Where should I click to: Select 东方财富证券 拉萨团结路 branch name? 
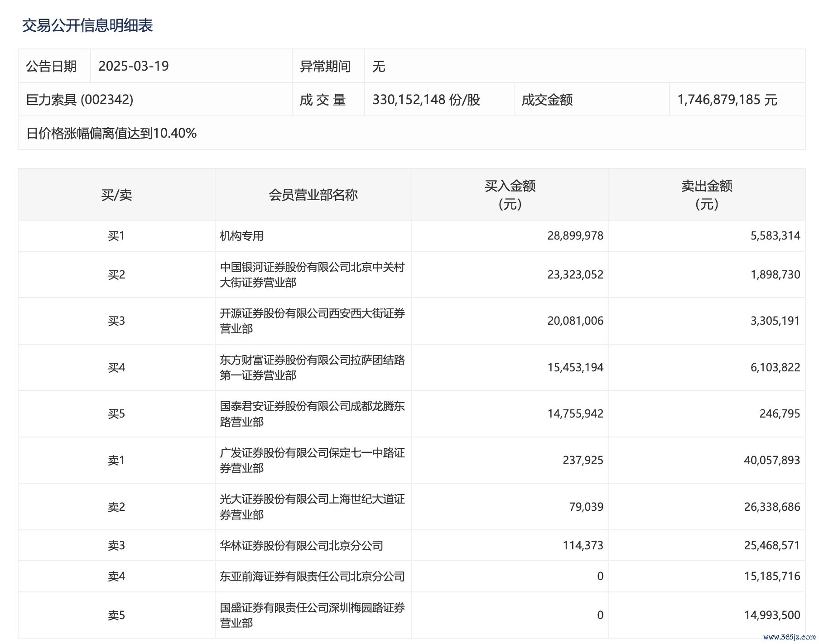click(x=312, y=368)
